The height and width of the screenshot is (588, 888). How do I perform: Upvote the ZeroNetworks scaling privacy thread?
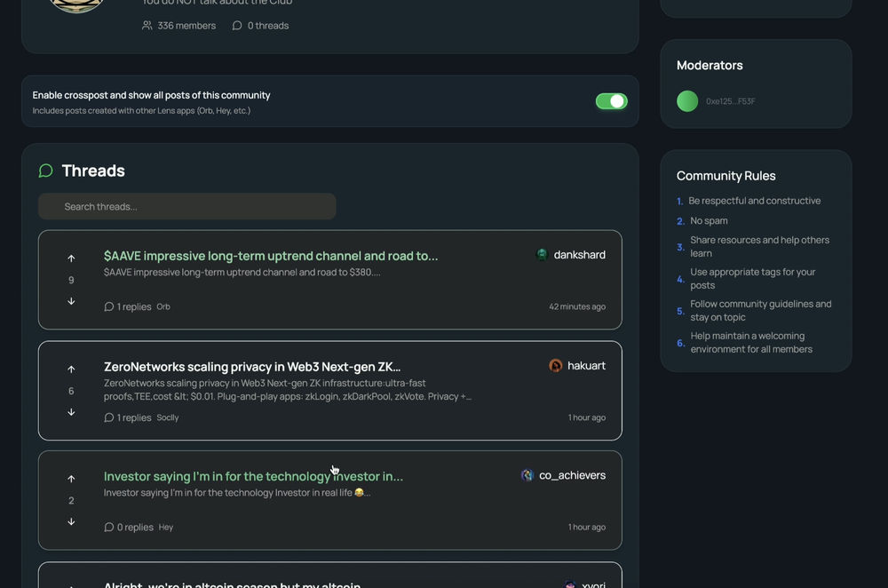point(71,369)
